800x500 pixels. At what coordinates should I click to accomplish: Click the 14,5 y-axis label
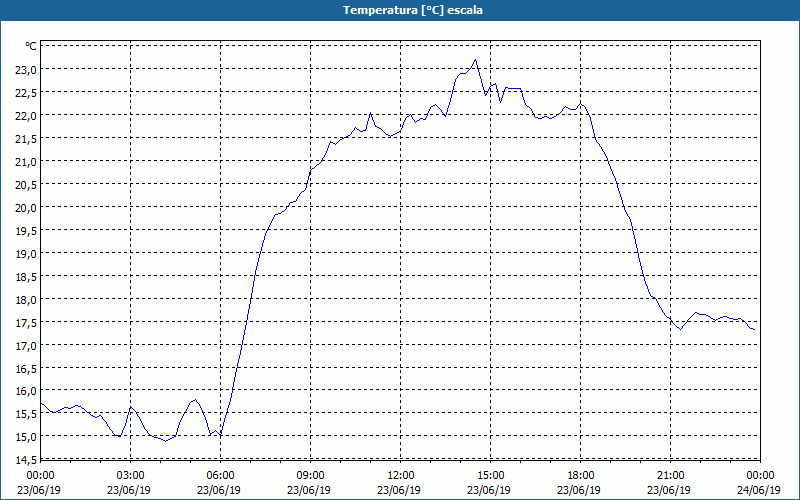point(26,460)
